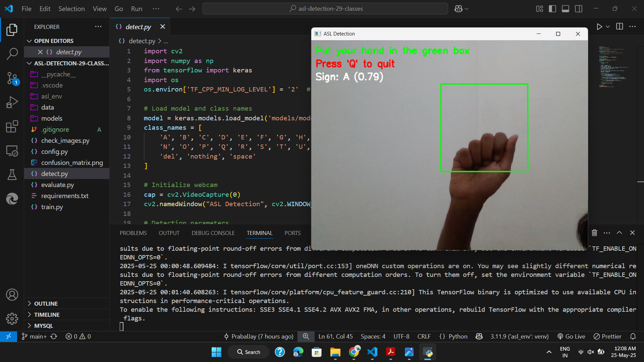
Task: Open remote window button in status bar
Action: tap(8, 336)
